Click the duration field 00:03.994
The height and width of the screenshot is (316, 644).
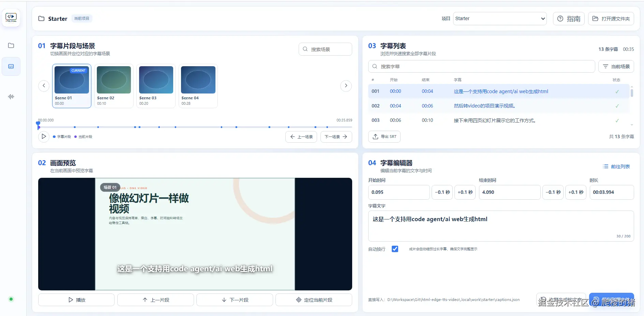pos(612,192)
